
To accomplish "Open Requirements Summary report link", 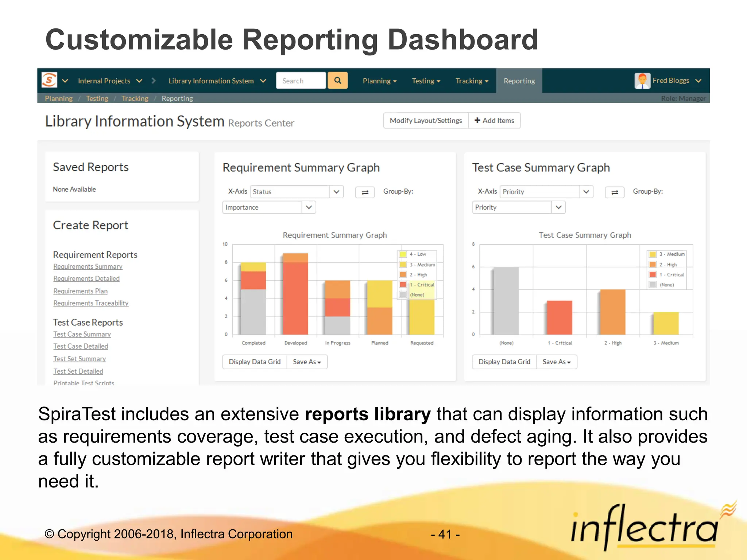I will (88, 267).
